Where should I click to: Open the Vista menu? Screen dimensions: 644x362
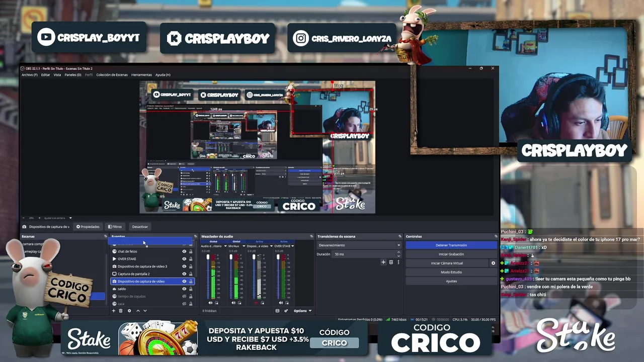(x=57, y=75)
